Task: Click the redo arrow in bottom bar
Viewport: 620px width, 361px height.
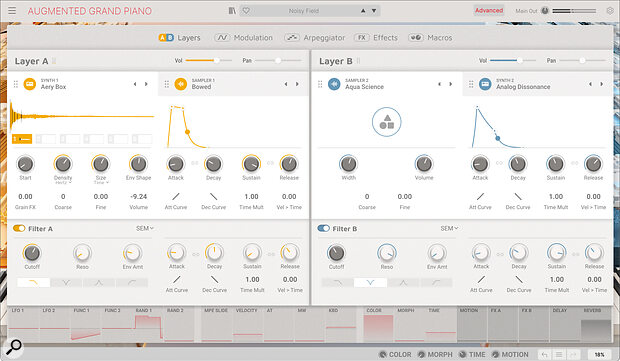Action: [x=573, y=355]
